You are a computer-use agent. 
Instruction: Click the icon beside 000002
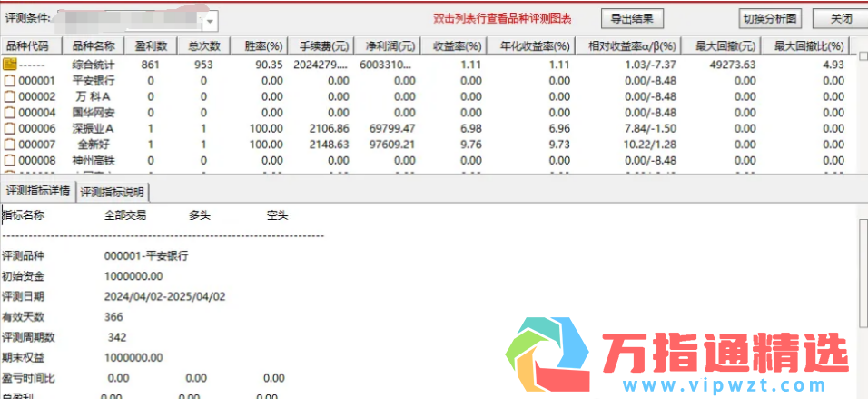(x=9, y=96)
